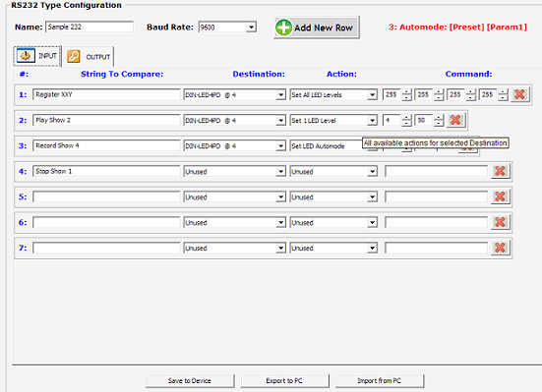Delete row 1 with the red X
542x392 pixels.
click(519, 94)
